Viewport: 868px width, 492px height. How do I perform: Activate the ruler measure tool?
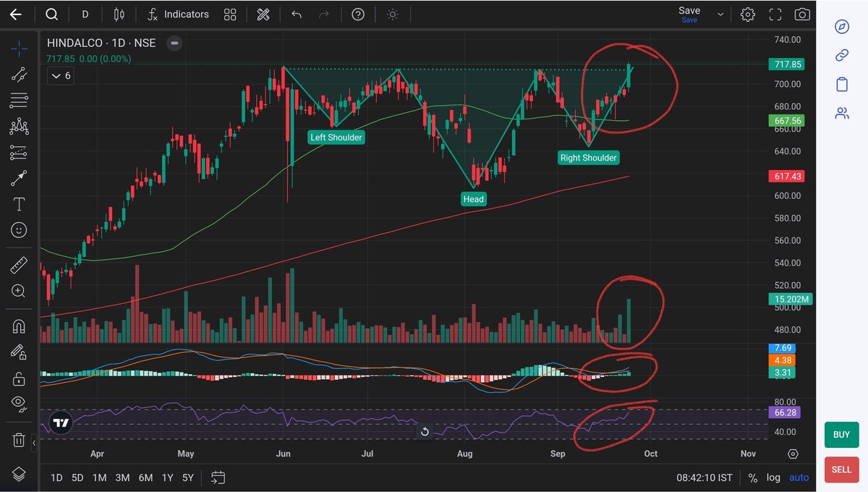pyautogui.click(x=19, y=265)
